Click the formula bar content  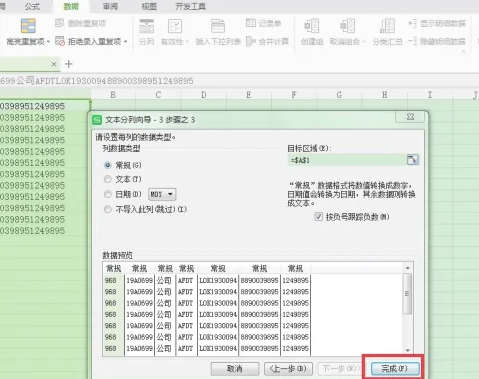tap(97, 81)
